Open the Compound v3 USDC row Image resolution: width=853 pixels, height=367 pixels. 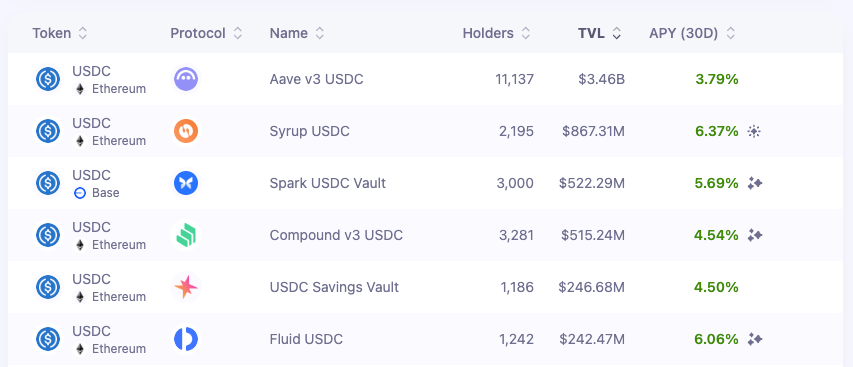426,235
